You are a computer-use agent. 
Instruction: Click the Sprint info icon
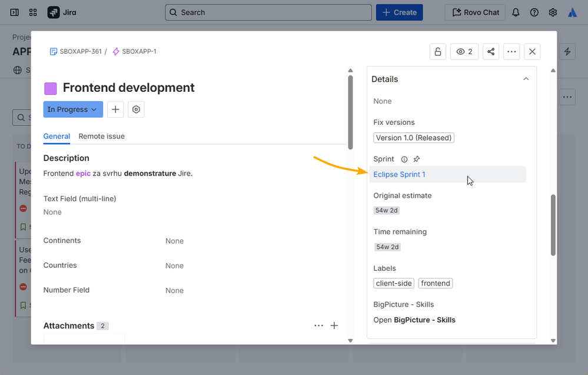tap(404, 160)
